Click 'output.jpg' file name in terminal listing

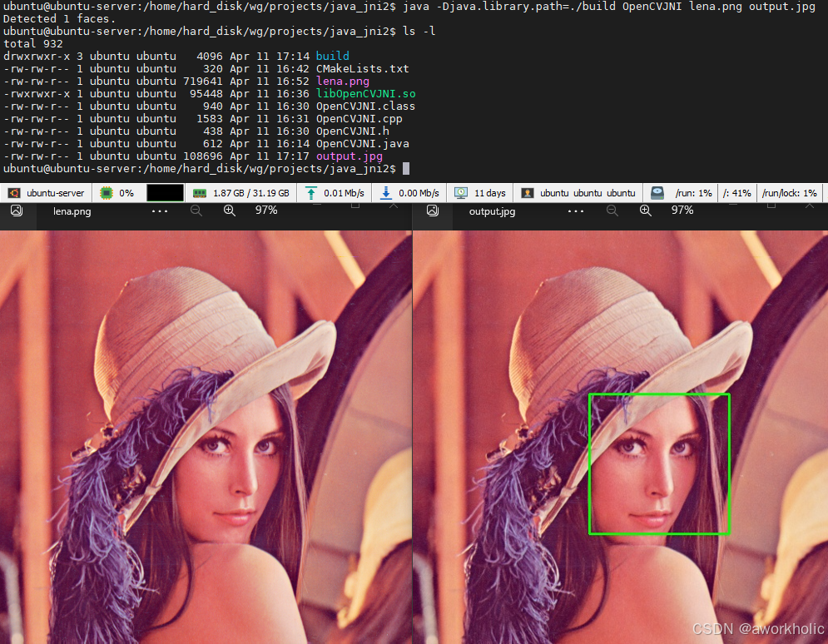349,156
